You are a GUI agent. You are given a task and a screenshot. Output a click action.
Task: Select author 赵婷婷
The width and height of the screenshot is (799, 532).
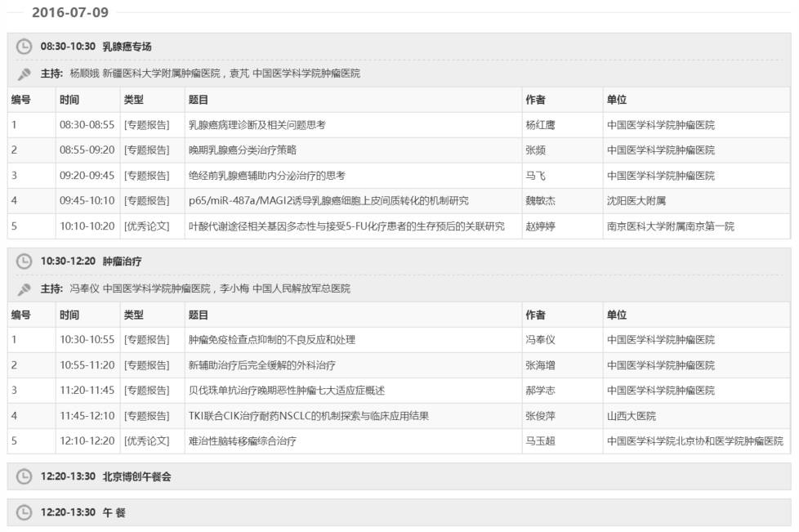click(x=541, y=226)
